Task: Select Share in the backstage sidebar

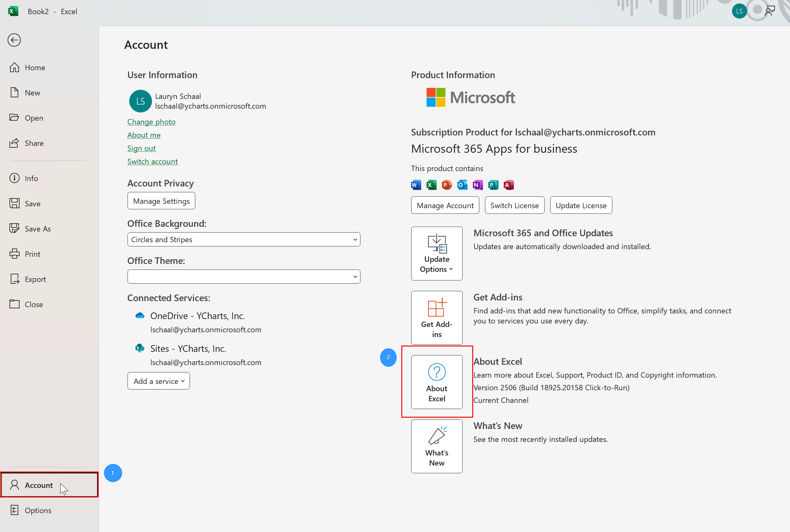Action: pyautogui.click(x=49, y=143)
